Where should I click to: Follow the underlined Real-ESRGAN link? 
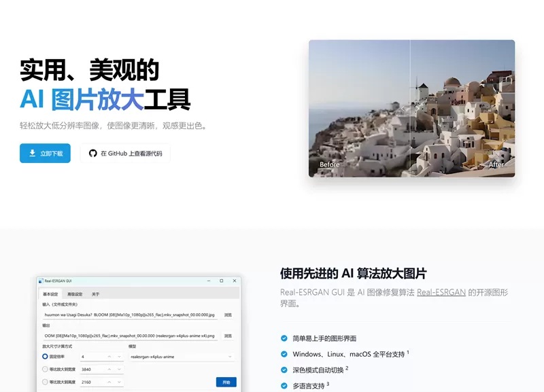tap(441, 292)
